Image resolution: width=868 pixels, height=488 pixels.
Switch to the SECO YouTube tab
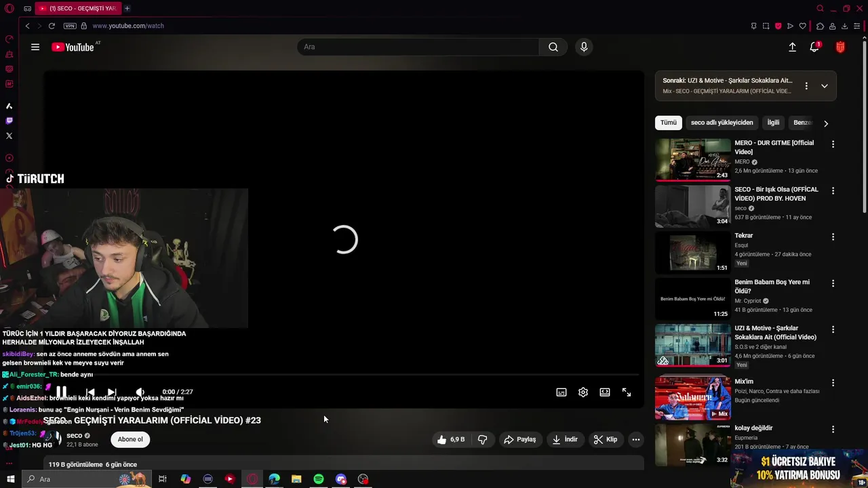[78, 8]
